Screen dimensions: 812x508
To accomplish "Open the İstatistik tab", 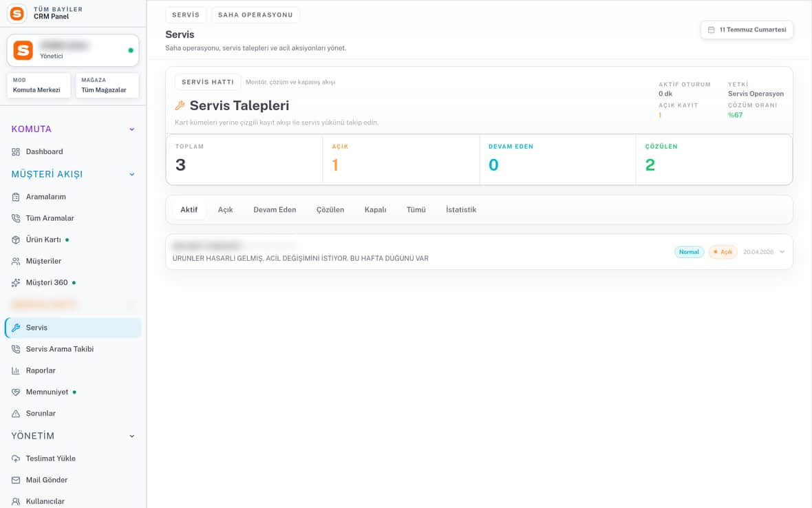I will pos(461,210).
